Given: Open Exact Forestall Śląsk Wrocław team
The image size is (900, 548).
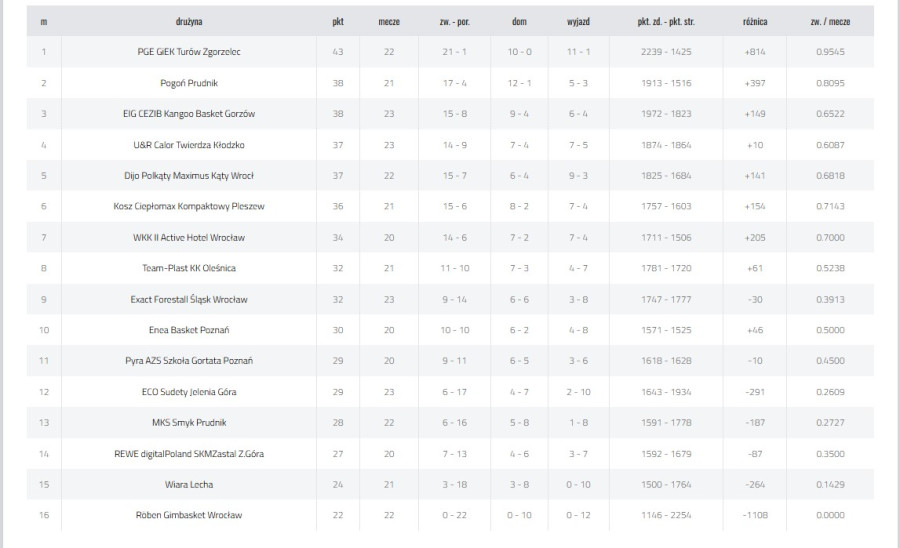Looking at the screenshot, I should pos(189,300).
